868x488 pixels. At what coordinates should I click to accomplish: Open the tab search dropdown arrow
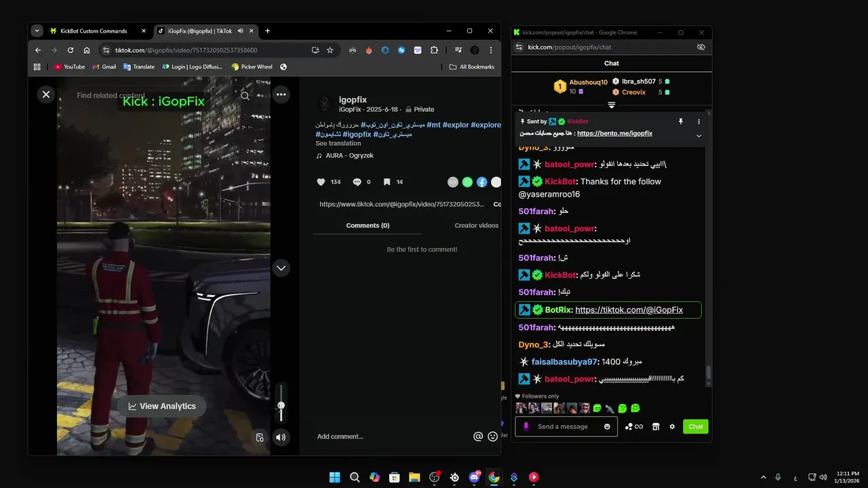coord(37,31)
